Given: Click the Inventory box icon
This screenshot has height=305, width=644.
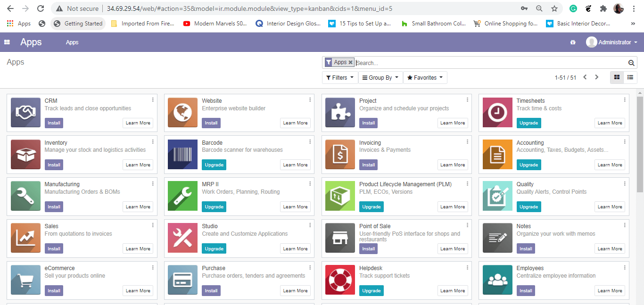Looking at the screenshot, I should click(25, 155).
